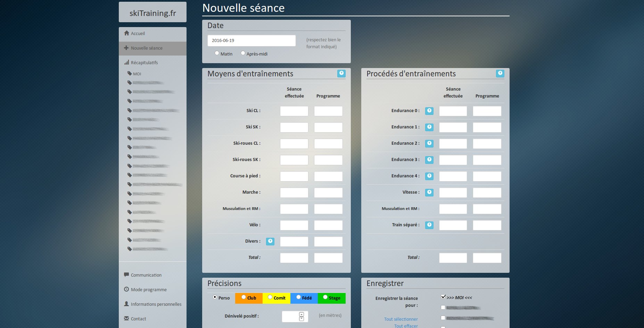This screenshot has height=328, width=644.
Task: Click Vélo Programme field
Action: pyautogui.click(x=328, y=225)
